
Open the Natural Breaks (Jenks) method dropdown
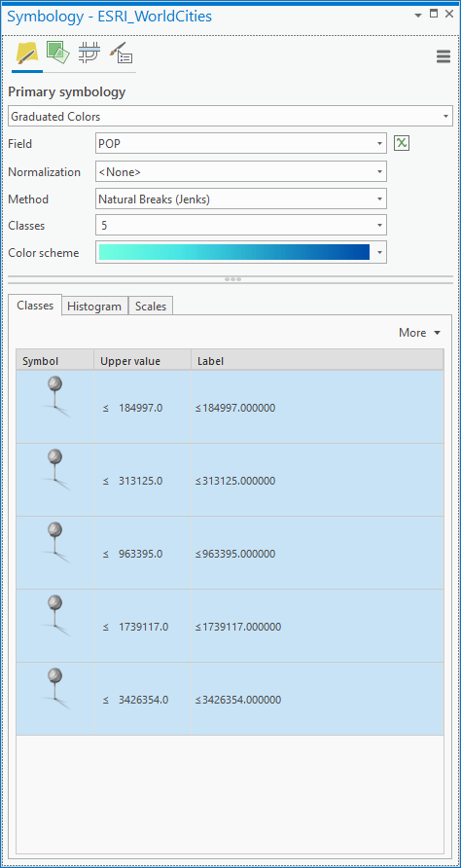(241, 199)
